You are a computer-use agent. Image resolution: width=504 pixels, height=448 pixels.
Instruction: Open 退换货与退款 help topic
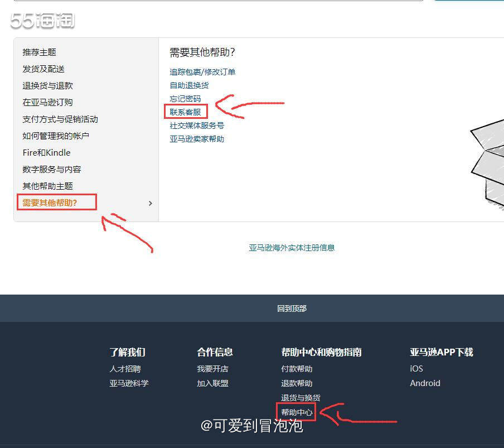pos(47,85)
